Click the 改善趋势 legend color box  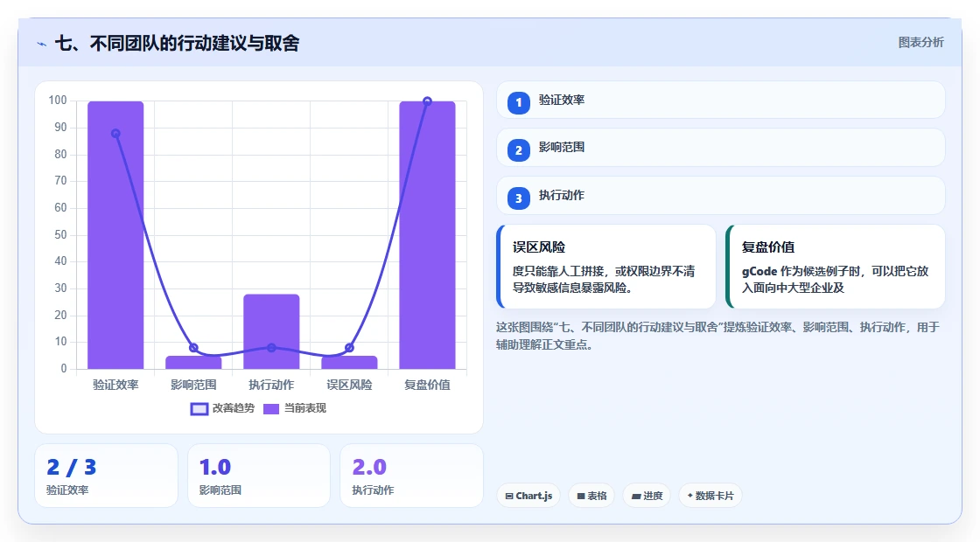pos(199,409)
